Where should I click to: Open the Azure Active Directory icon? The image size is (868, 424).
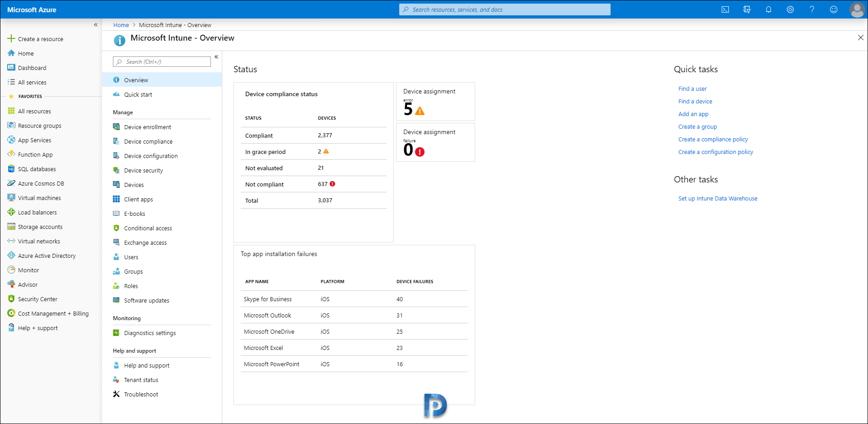[11, 256]
